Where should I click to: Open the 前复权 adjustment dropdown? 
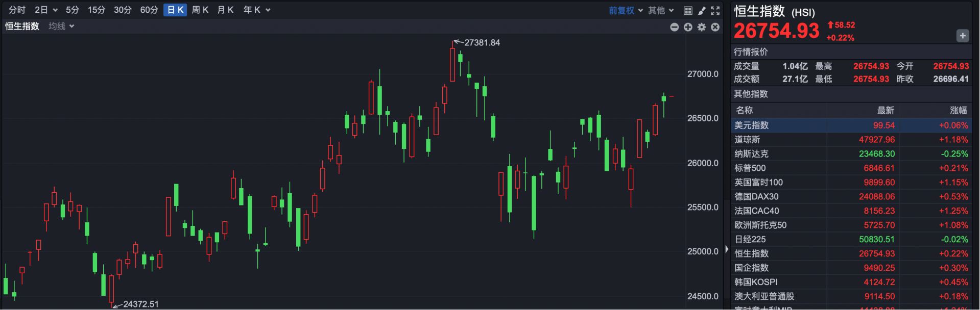tap(626, 10)
